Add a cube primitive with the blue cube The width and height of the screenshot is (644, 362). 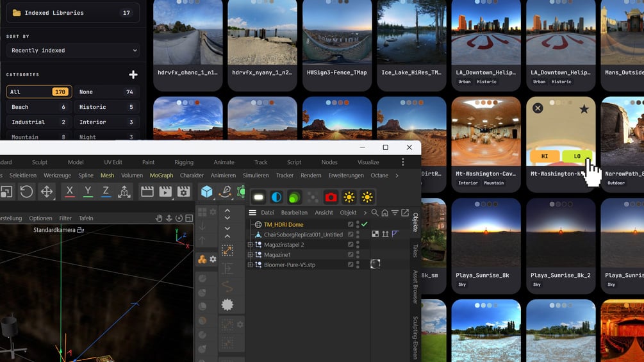tap(206, 192)
